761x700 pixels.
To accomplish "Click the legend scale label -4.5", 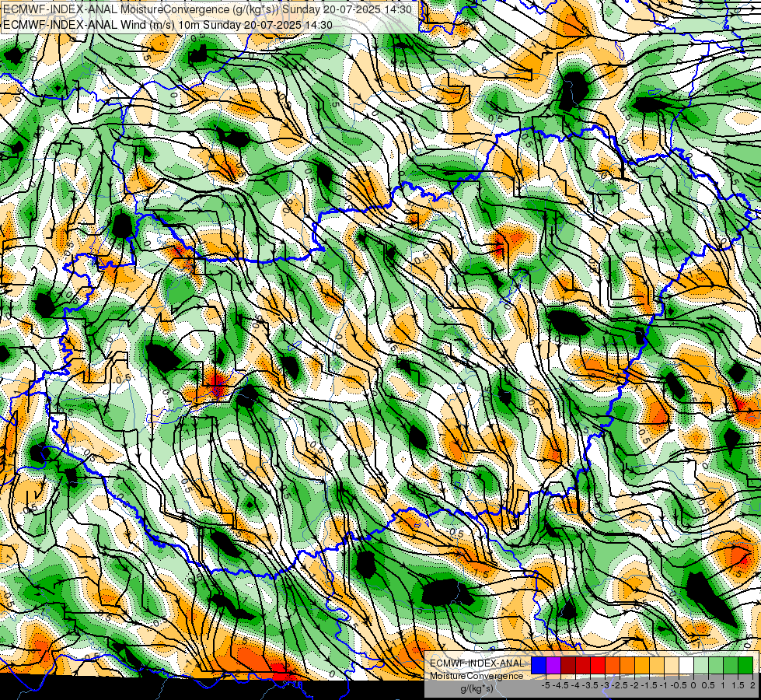I will pyautogui.click(x=560, y=685).
